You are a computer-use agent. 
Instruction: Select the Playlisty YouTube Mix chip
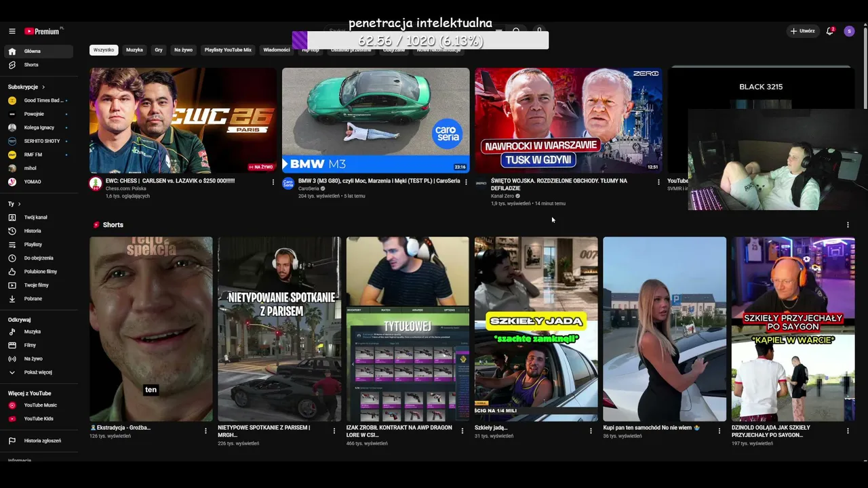point(228,50)
